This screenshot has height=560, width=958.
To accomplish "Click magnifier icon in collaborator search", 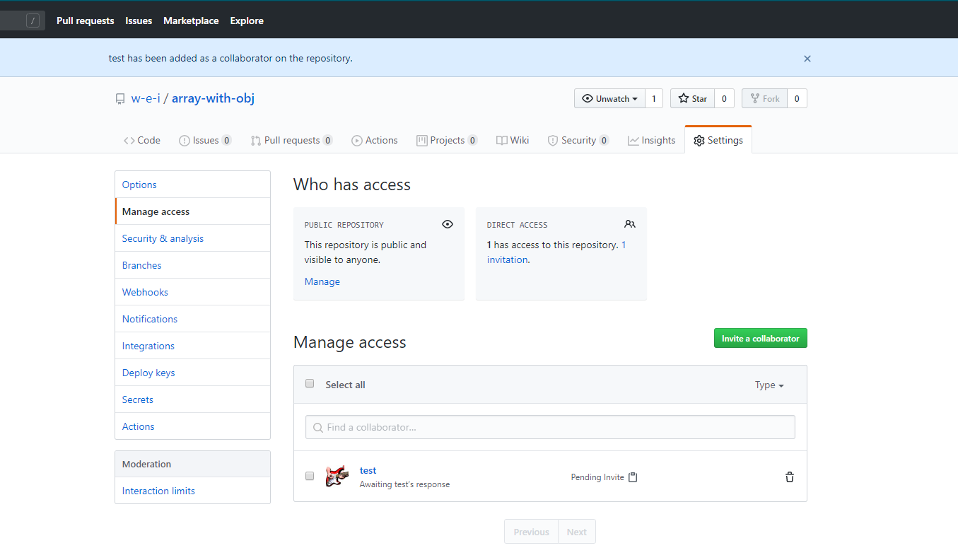I will tap(317, 428).
